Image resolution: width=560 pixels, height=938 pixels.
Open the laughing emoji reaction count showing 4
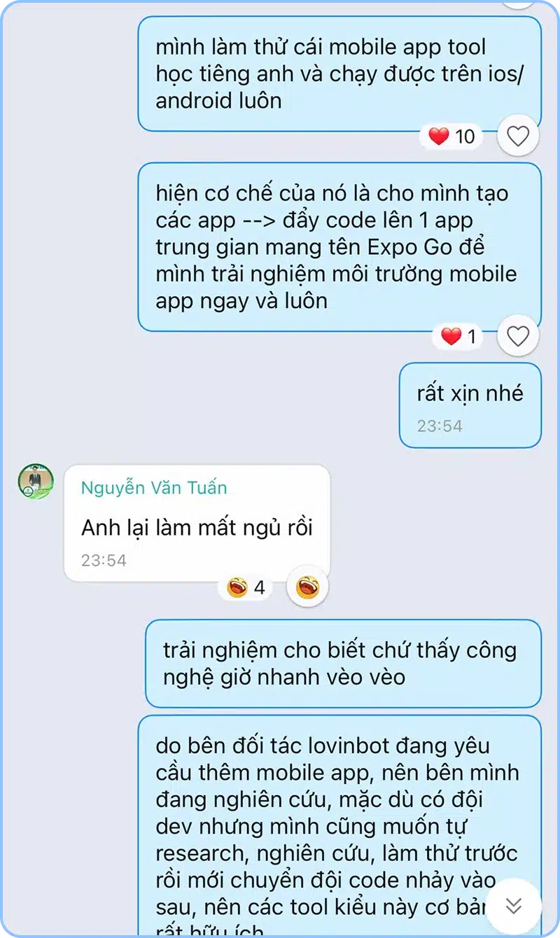[x=246, y=587]
